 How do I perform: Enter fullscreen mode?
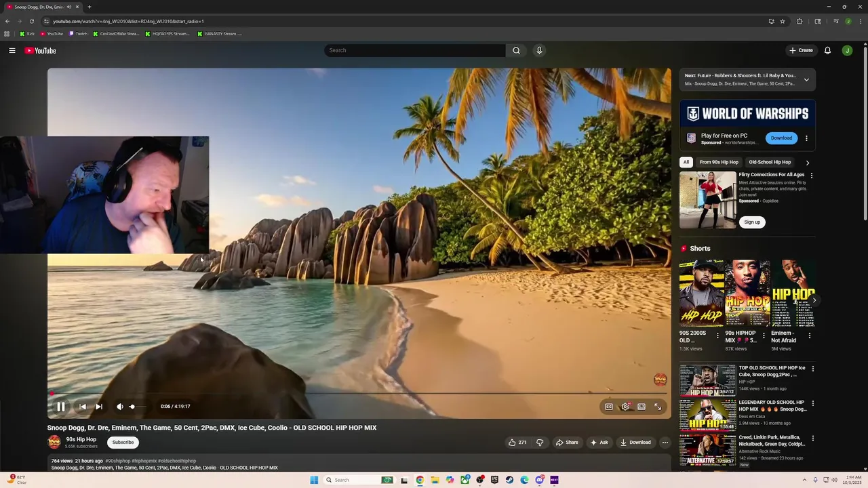pyautogui.click(x=658, y=407)
